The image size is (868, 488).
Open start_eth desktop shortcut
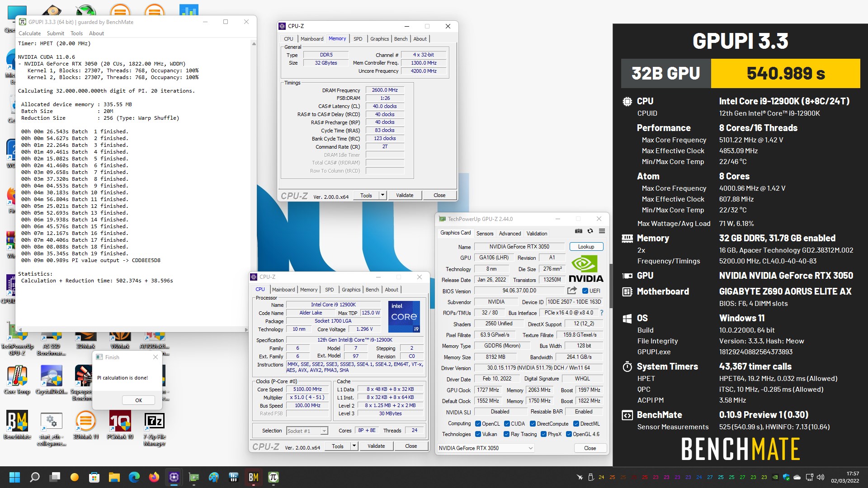[52, 428]
